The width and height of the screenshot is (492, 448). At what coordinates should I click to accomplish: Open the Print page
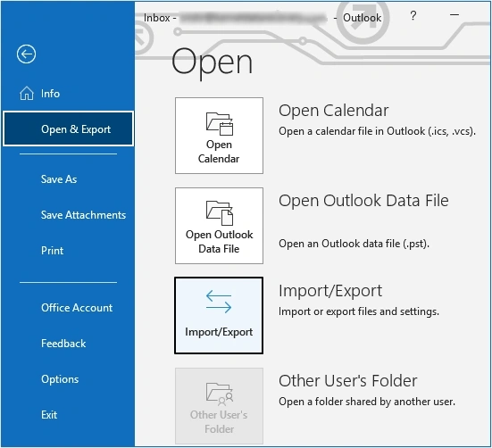click(x=52, y=251)
